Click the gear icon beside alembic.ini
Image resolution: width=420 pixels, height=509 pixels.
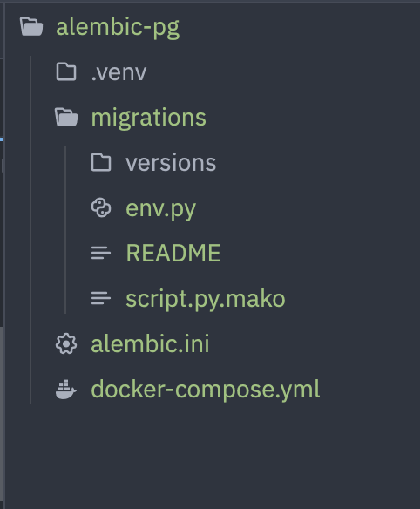click(x=66, y=343)
